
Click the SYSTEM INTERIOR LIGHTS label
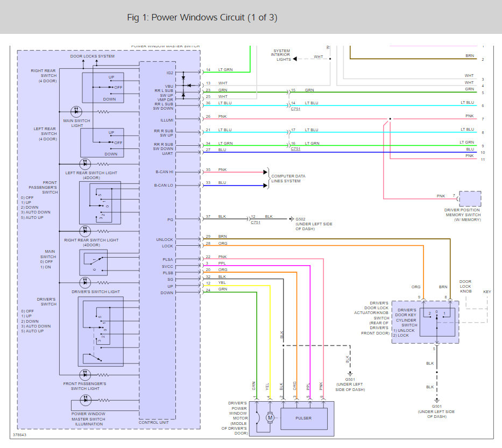[281, 55]
